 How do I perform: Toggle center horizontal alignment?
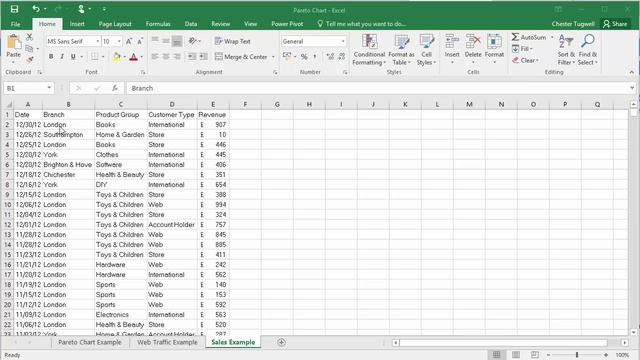click(x=166, y=57)
